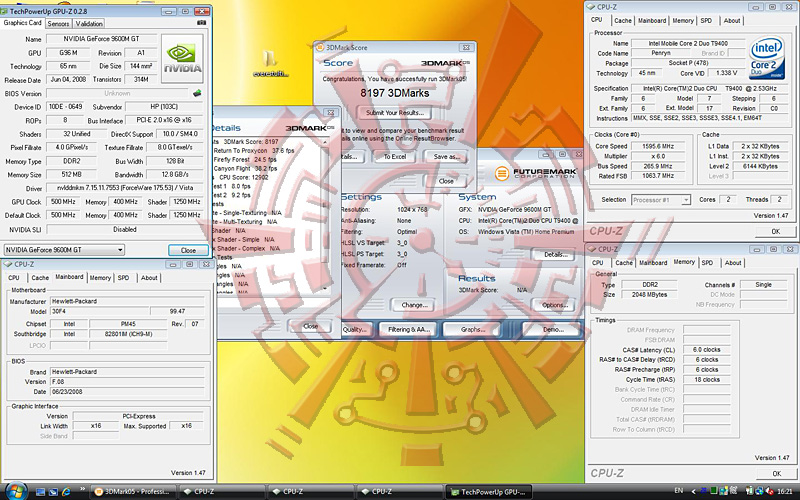Click the To Excel button
Image resolution: width=800 pixels, height=500 pixels.
(395, 157)
